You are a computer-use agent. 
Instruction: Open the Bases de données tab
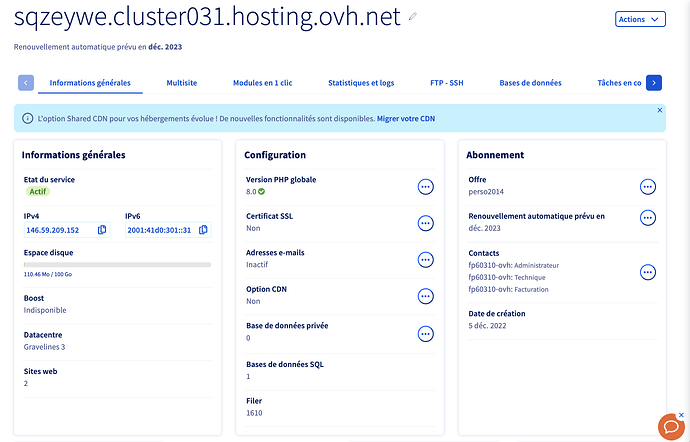[530, 83]
